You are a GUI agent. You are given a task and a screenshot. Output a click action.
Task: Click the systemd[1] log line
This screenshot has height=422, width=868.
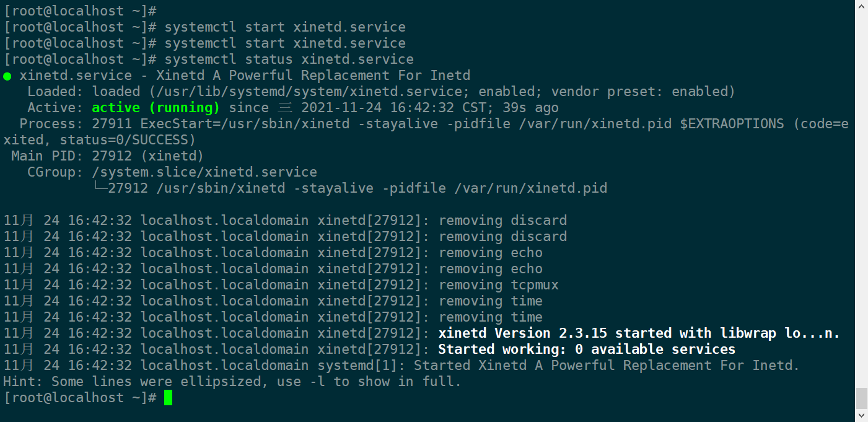[401, 366]
